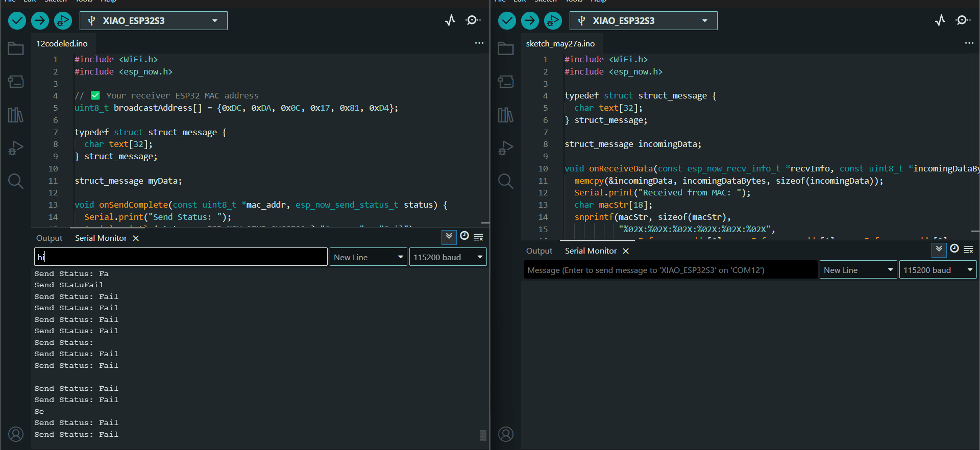Screen dimensions: 980x450
Task: Open Sketchbook folder in left IDE sidebar
Action: point(16,48)
